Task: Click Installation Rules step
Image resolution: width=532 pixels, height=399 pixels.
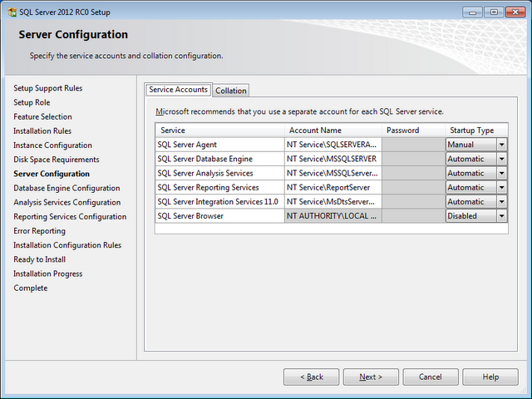Action: [42, 131]
